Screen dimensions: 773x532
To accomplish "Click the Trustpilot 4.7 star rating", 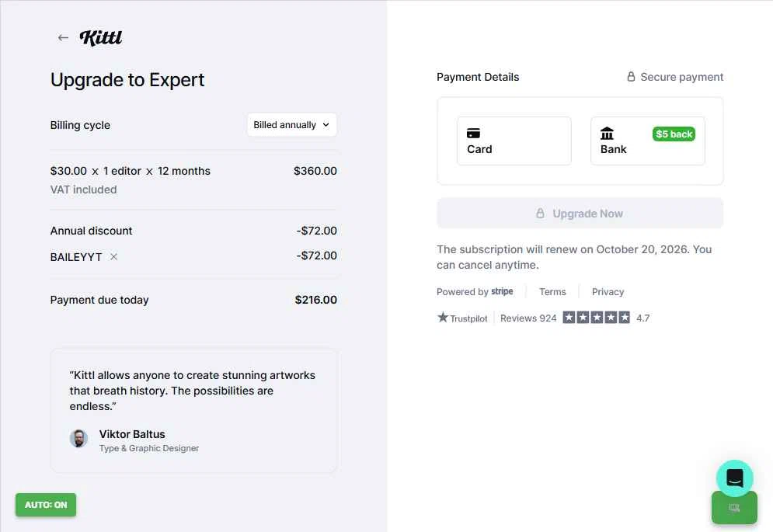I will pos(597,318).
